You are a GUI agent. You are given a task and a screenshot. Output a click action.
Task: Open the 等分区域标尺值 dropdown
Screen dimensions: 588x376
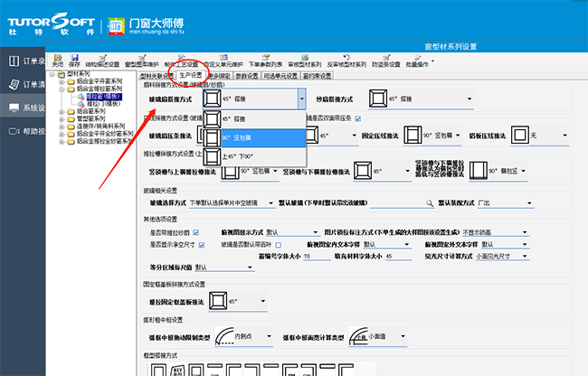pyautogui.click(x=250, y=268)
